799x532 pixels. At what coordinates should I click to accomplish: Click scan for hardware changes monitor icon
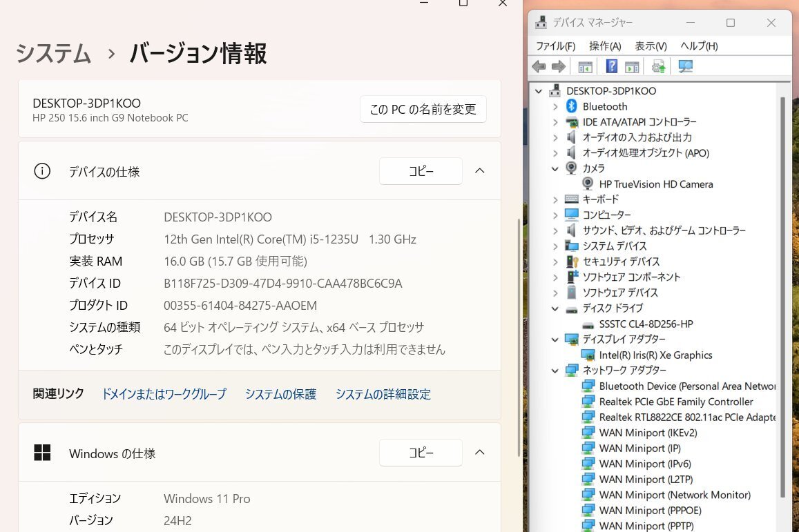click(685, 66)
